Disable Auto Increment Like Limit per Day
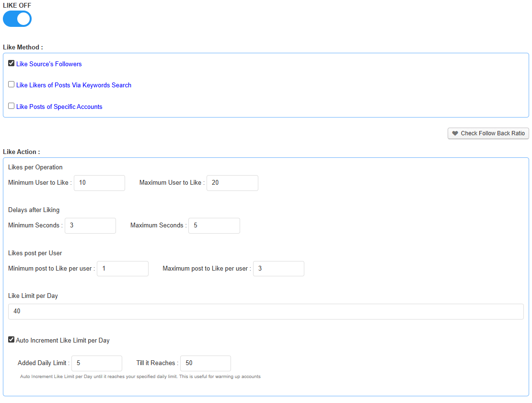This screenshot has height=403, width=532. (12, 340)
